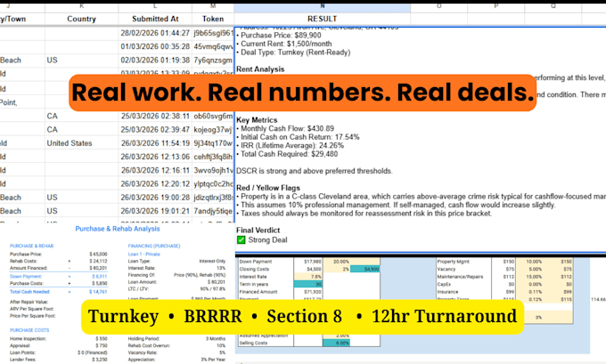The height and width of the screenshot is (364, 606).
Task: Select token cell starting ylptqc0c2hc
Action: tap(213, 183)
